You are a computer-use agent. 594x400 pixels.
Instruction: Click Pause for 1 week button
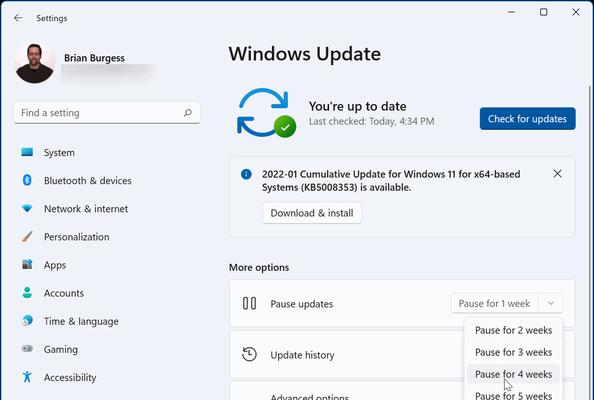pyautogui.click(x=494, y=303)
